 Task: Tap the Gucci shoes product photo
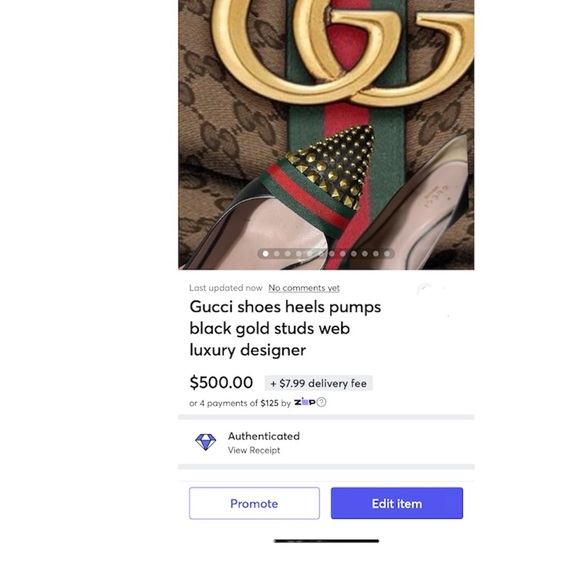326,135
